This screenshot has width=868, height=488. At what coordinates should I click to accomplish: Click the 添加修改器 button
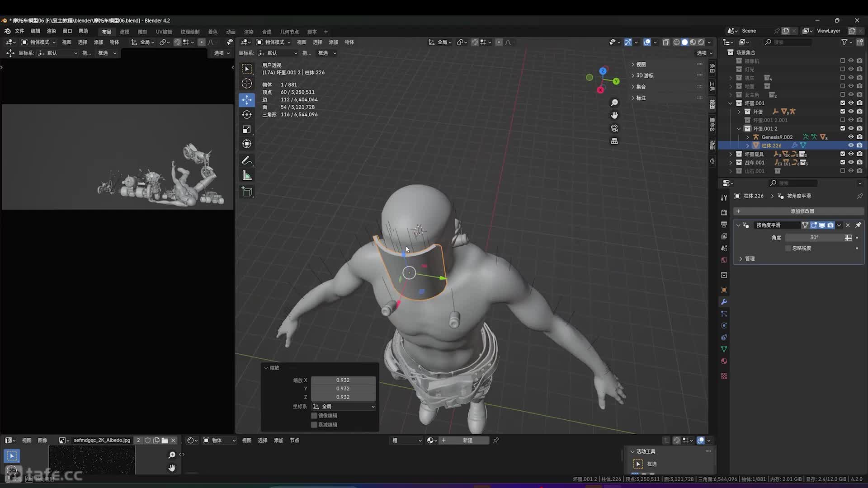coord(799,211)
